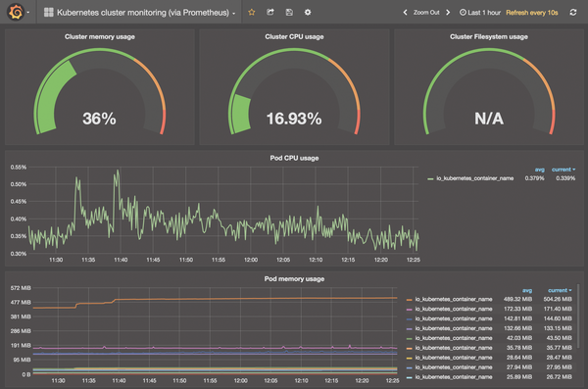
Task: Open the Cluster memory usage panel title menu
Action: pos(100,37)
